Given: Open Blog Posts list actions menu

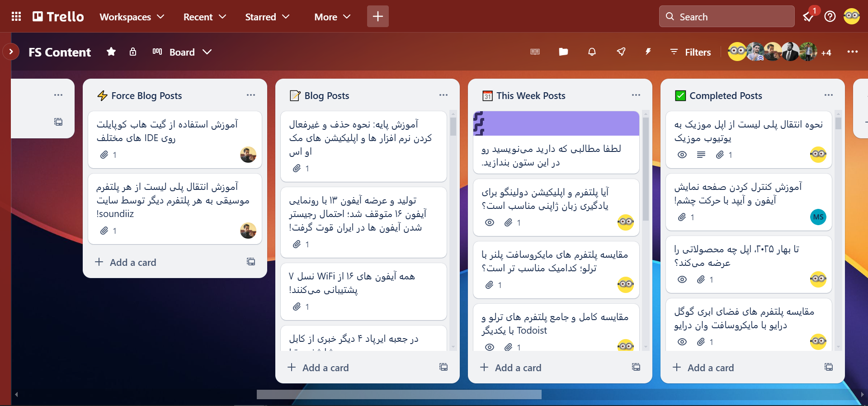Looking at the screenshot, I should [x=443, y=95].
